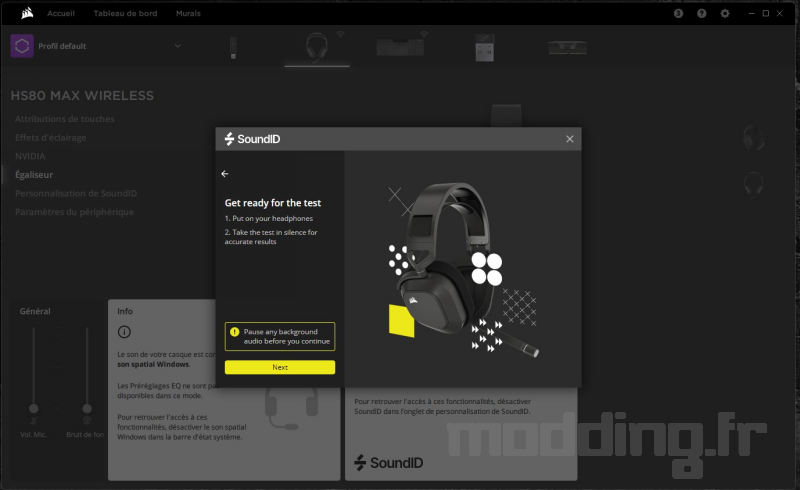Open the notifications badge icon
The image size is (800, 490).
coord(678,13)
